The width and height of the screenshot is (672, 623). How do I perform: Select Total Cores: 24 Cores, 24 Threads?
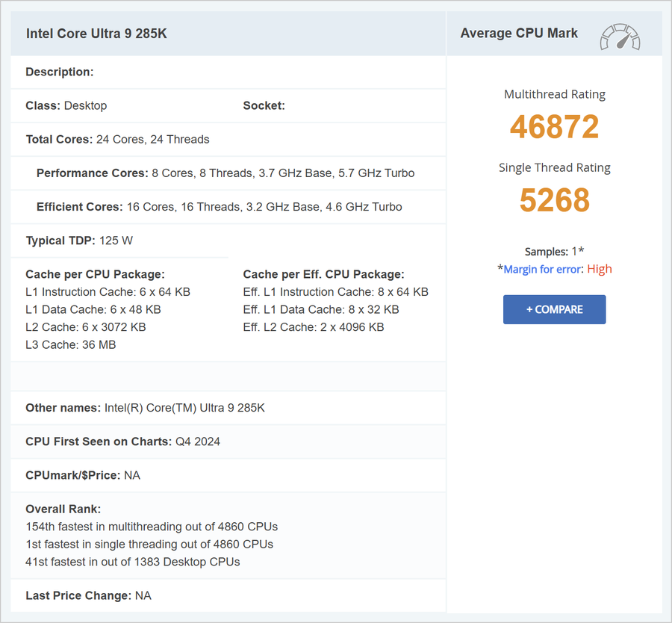pyautogui.click(x=117, y=140)
